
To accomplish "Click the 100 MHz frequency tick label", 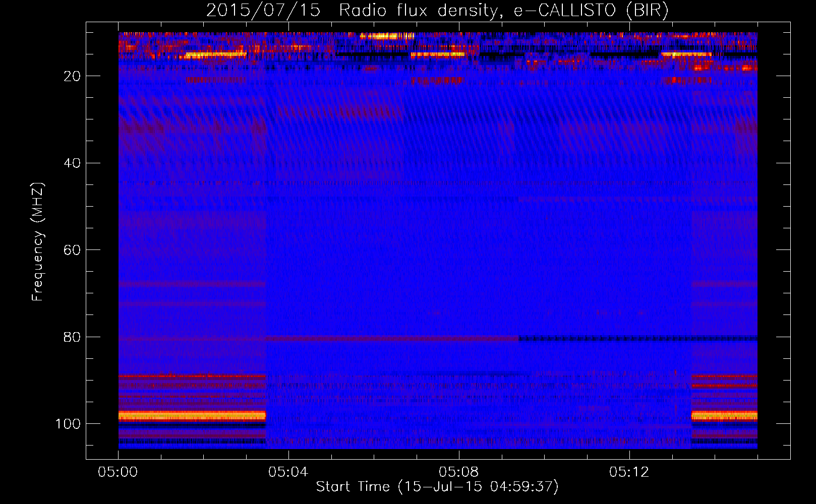I will 68,424.
